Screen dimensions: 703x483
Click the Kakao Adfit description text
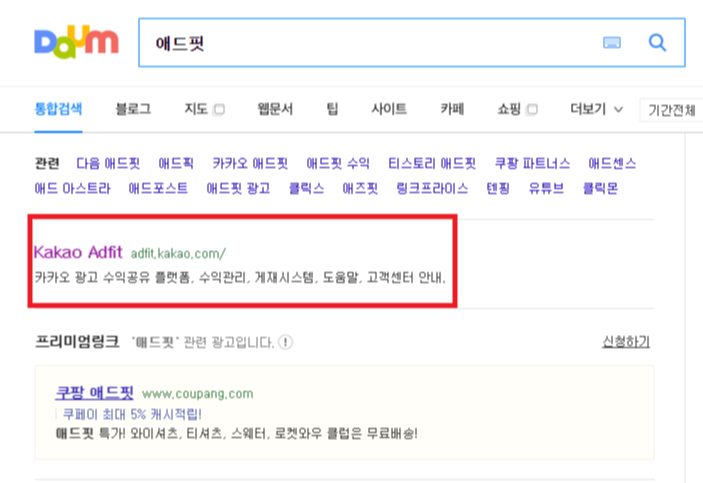point(240,278)
